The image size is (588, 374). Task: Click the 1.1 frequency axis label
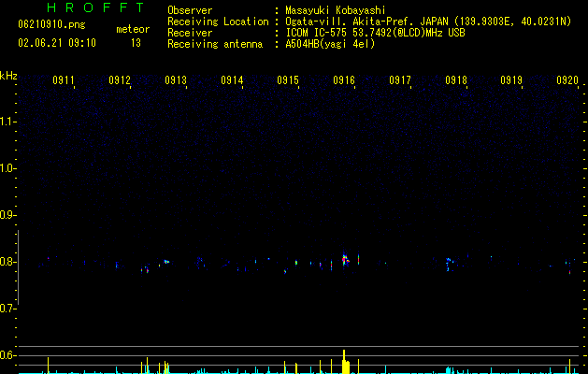click(7, 122)
